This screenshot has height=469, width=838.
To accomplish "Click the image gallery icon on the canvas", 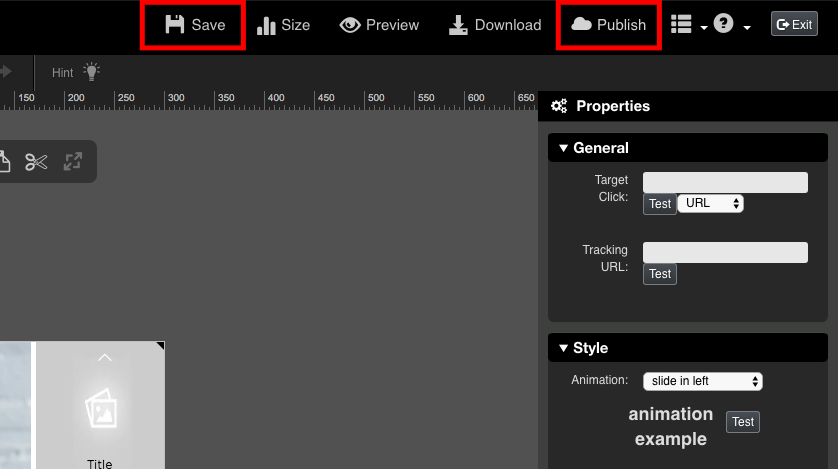I will click(100, 407).
